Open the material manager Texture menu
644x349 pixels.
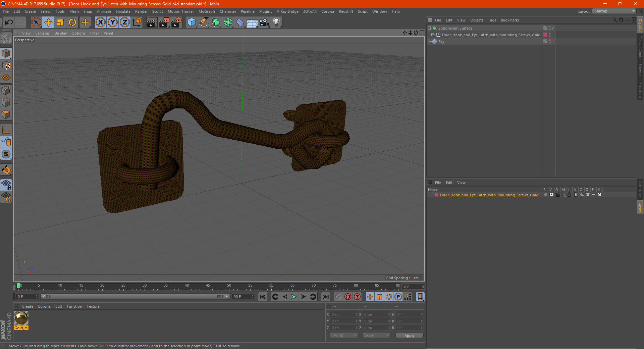tap(93, 306)
